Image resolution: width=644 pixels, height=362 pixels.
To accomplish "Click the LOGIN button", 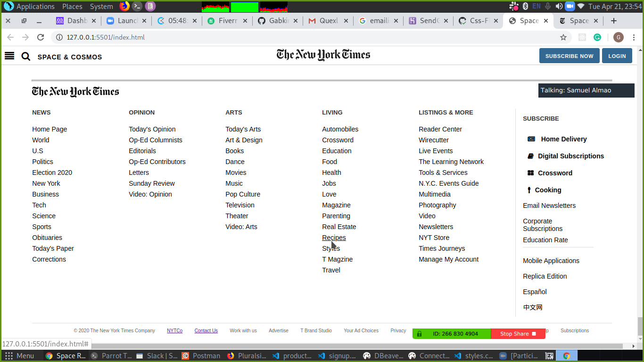I will point(617,56).
